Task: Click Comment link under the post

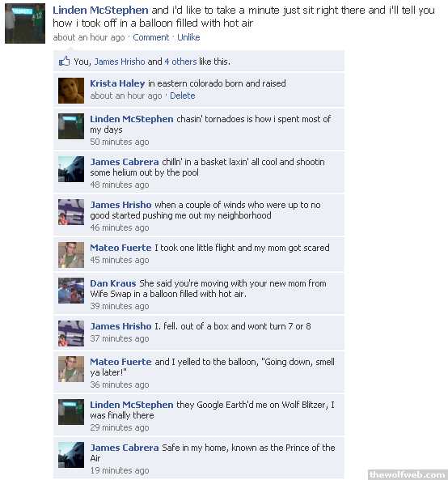Action: [150, 37]
